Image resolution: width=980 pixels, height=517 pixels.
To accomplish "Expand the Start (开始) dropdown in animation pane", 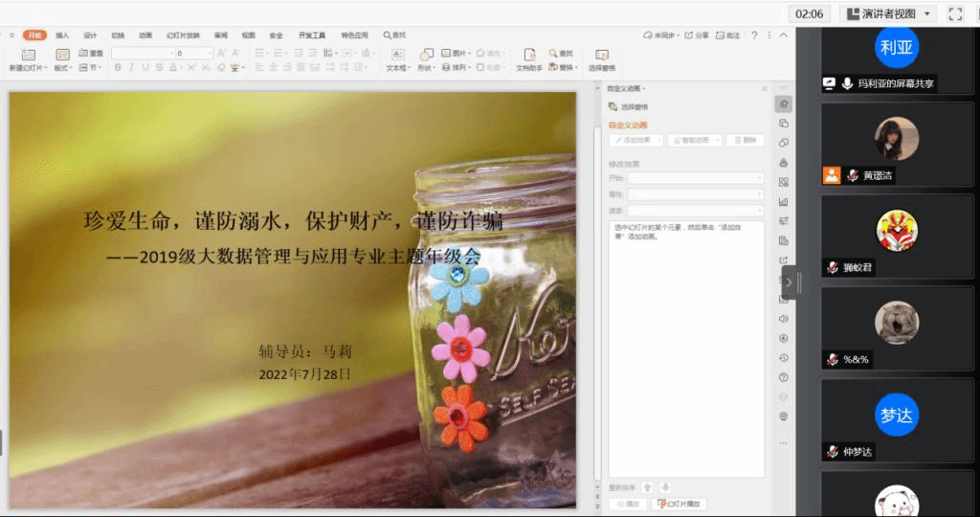I will pos(695,178).
